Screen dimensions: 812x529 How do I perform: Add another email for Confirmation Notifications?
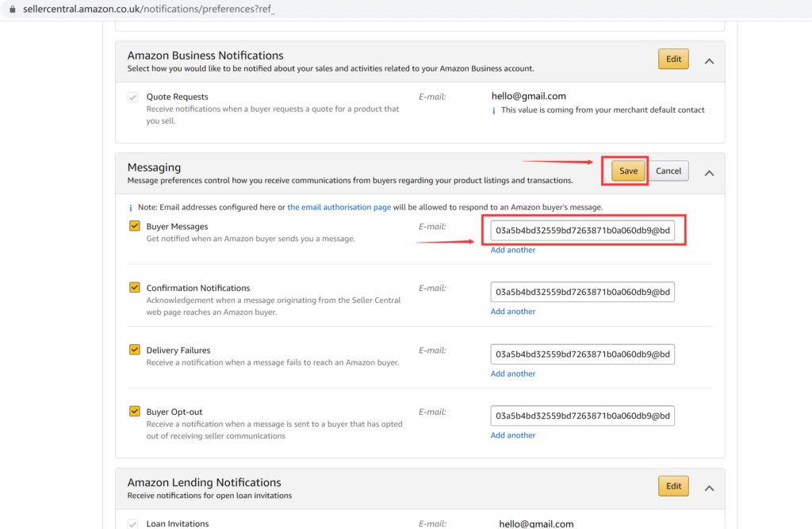coord(513,312)
